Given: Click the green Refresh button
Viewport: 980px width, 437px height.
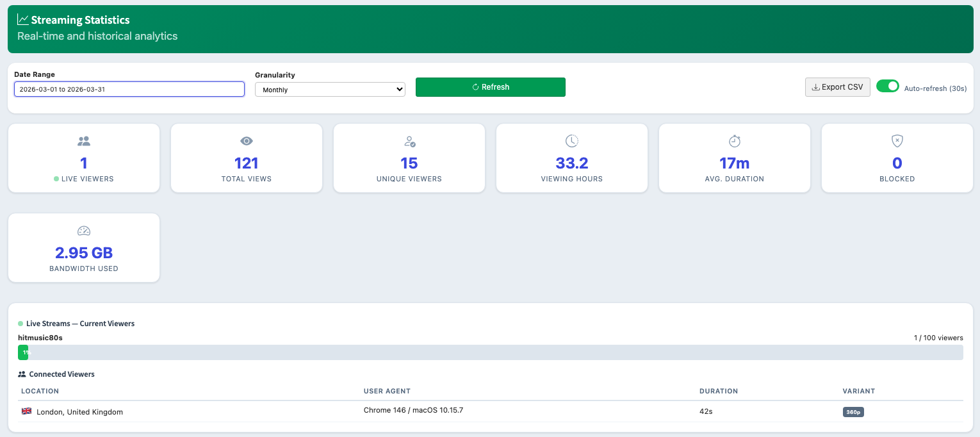Looking at the screenshot, I should 491,87.
